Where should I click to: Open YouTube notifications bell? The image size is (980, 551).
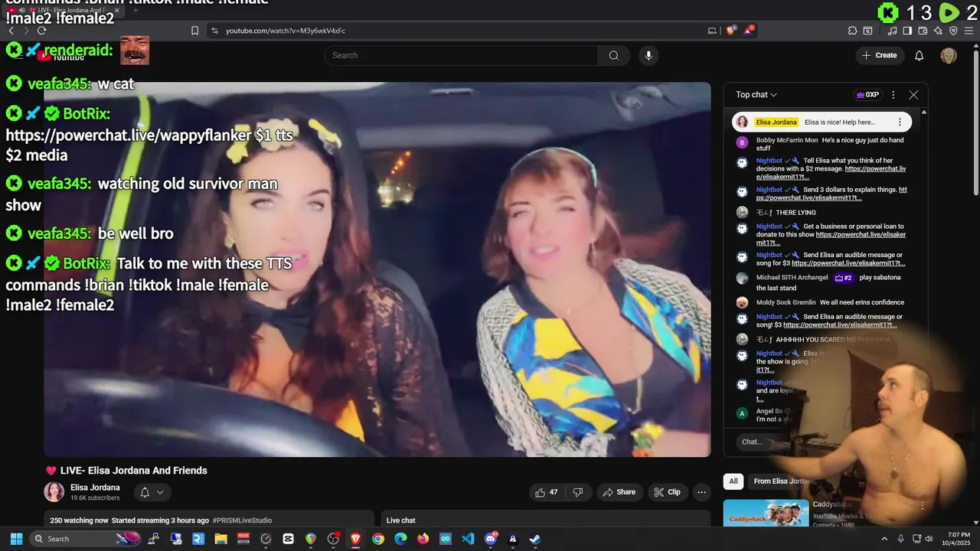(920, 55)
